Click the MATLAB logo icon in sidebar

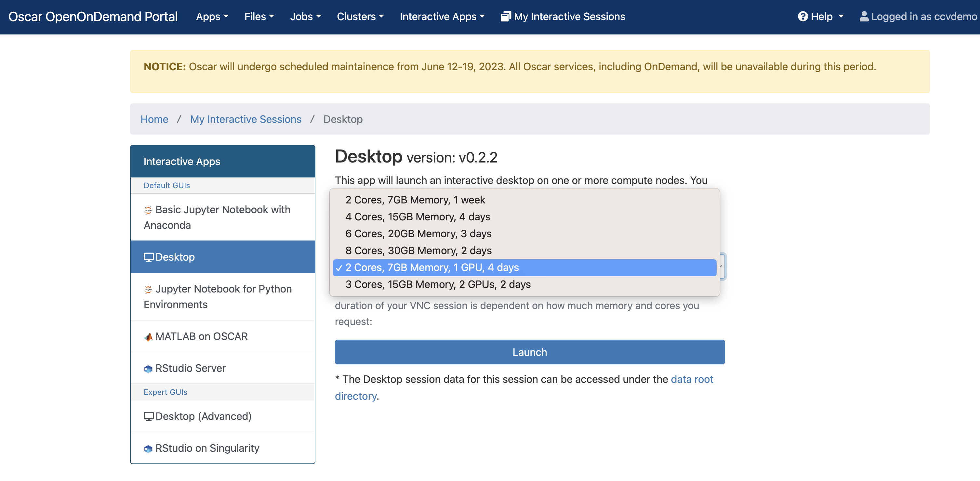(x=148, y=337)
